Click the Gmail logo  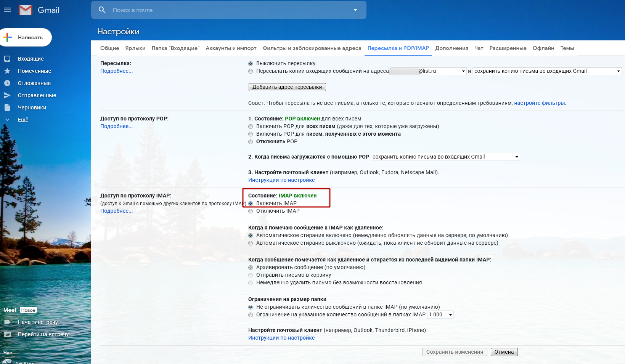click(x=39, y=10)
